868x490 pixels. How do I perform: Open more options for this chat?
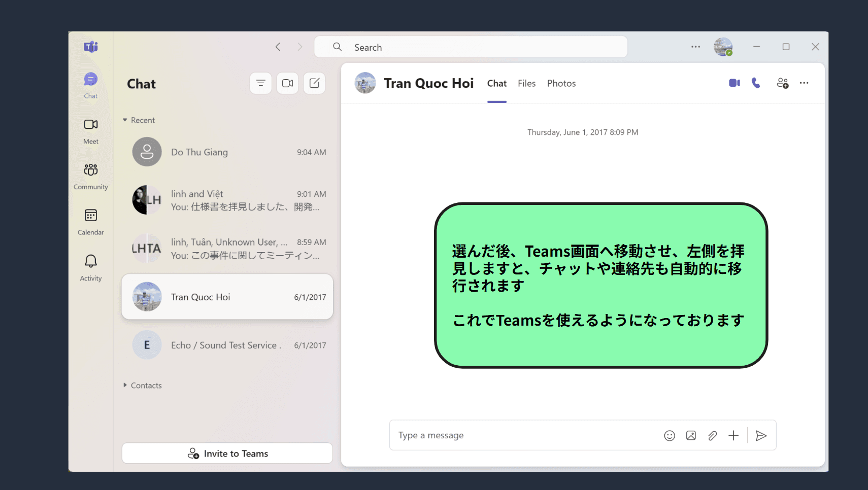tap(805, 83)
